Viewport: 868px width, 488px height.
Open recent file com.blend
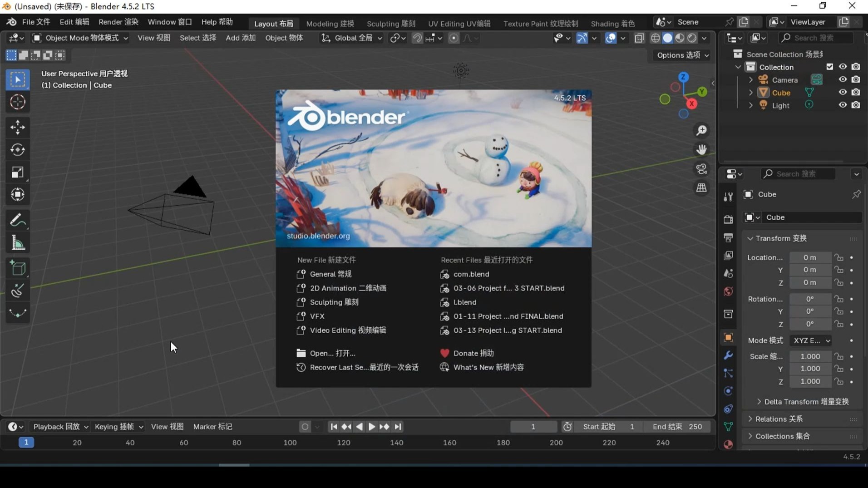point(471,274)
